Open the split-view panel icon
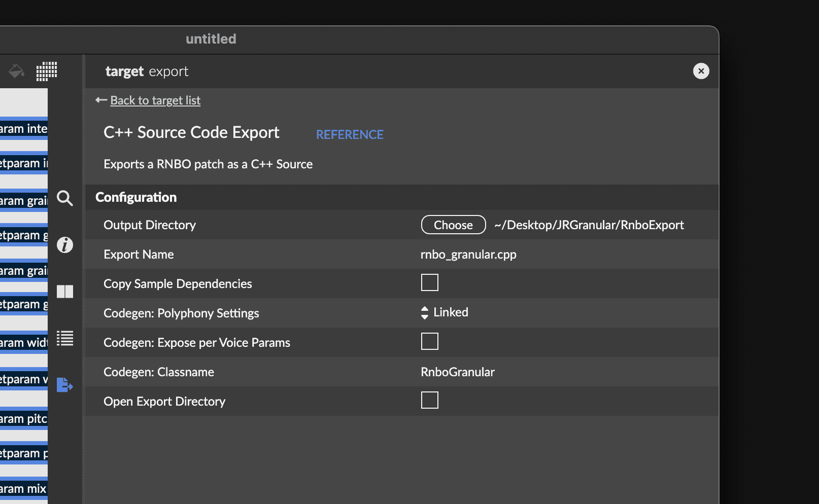Screen dimensions: 819x504 (x=65, y=291)
